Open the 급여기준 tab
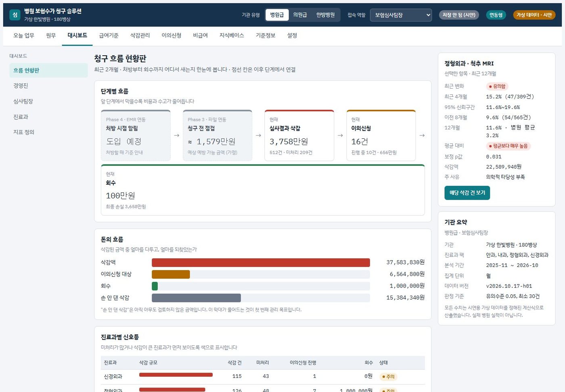 (109, 35)
